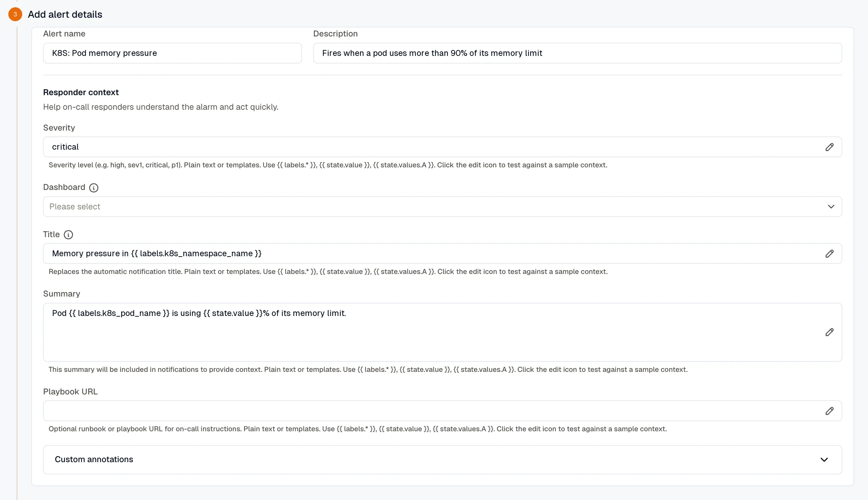
Task: Click the Dashboard dropdown chevron arrow
Action: 831,207
